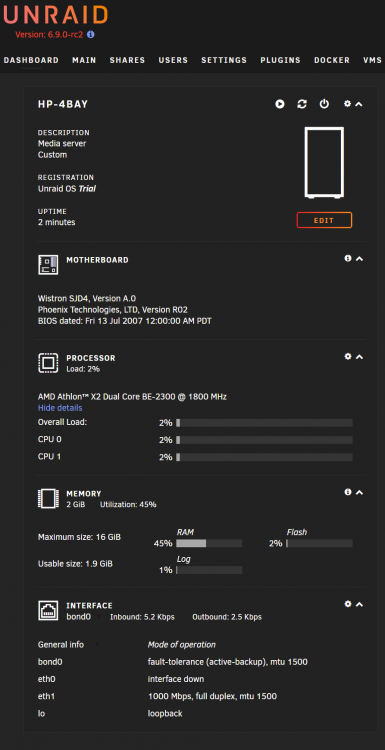The width and height of the screenshot is (385, 750).
Task: Collapse the Memory section chevron
Action: pyautogui.click(x=359, y=492)
